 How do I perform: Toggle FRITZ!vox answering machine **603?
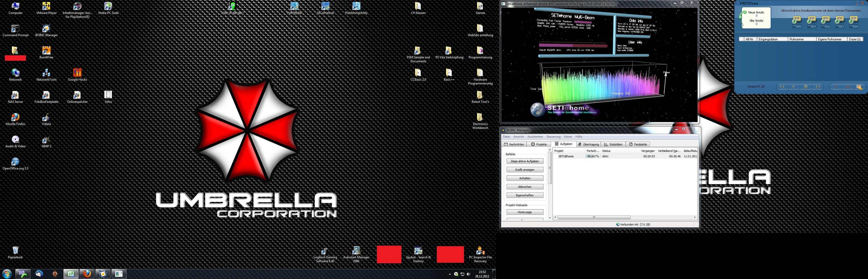pyautogui.click(x=840, y=22)
